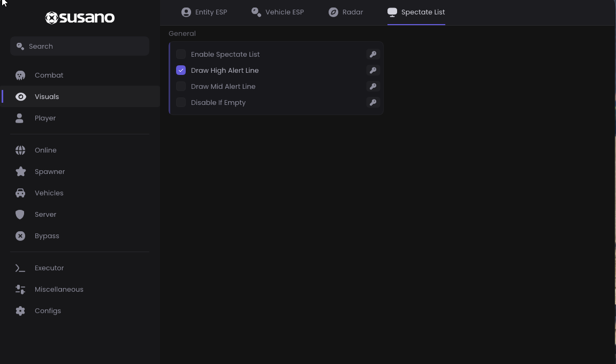Viewport: 616px width, 364px height.
Task: Click keybind key icon for Enable Spectate List
Action: pyautogui.click(x=373, y=54)
